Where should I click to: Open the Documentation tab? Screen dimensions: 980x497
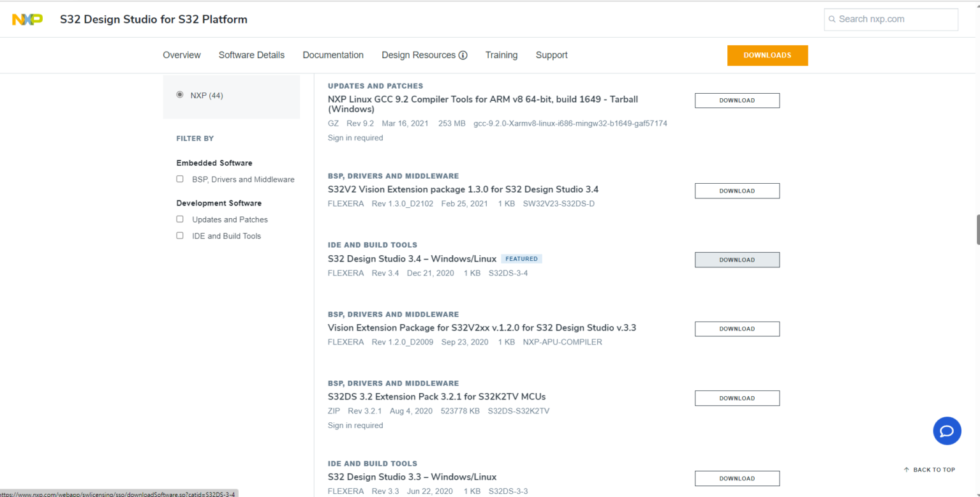tap(333, 56)
